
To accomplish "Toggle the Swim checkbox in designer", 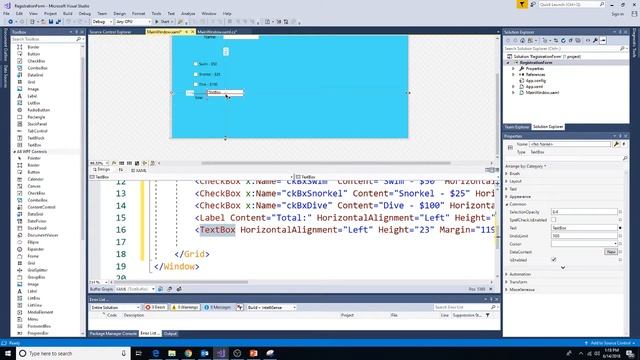I will [x=196, y=64].
